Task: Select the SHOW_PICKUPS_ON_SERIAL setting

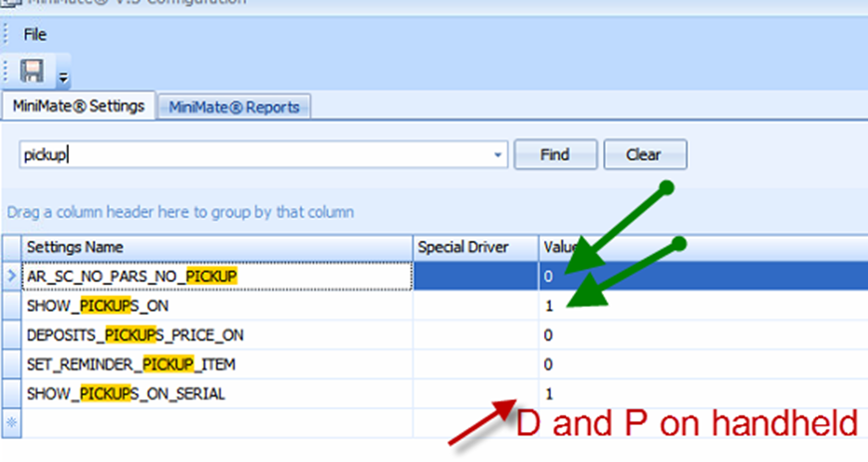Action: [x=217, y=393]
